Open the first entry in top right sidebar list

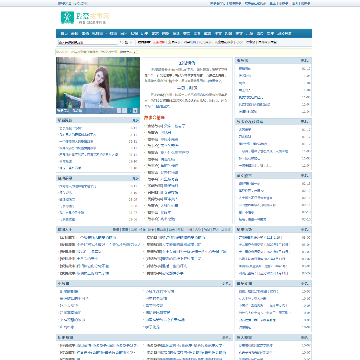[244, 69]
